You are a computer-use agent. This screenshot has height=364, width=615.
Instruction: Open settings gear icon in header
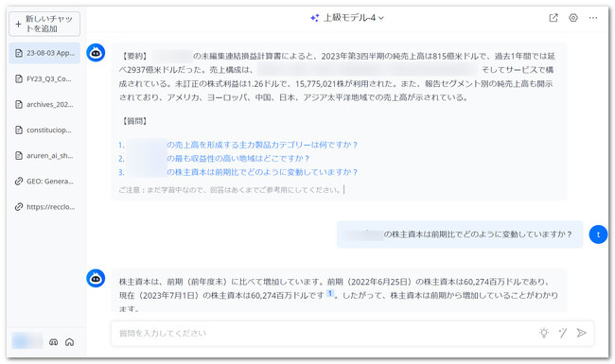pos(573,18)
